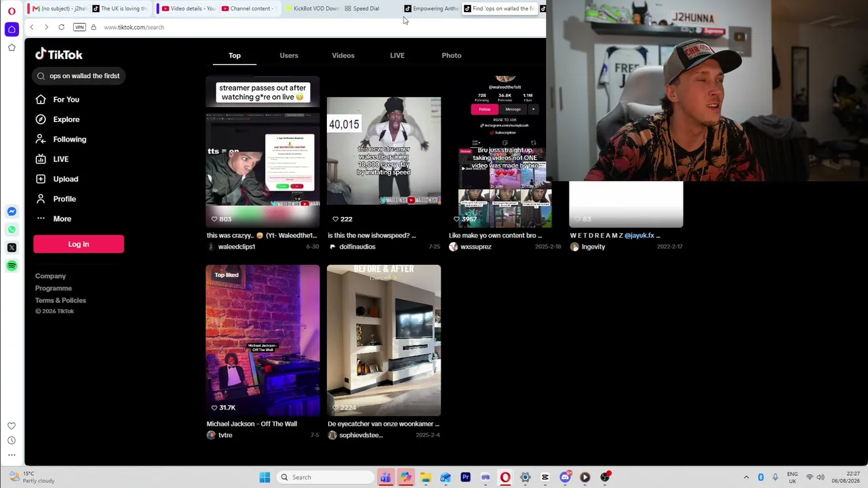This screenshot has width=868, height=488.
Task: Go to For You feed
Action: [66, 100]
